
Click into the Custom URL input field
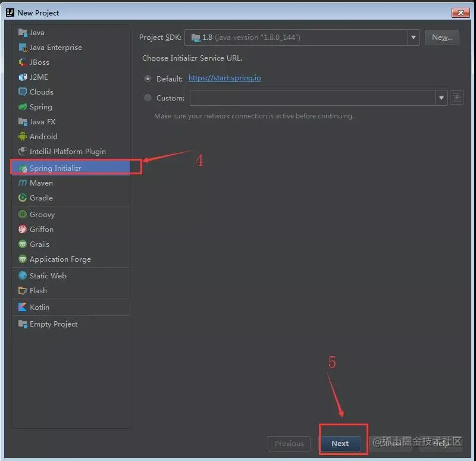click(313, 98)
